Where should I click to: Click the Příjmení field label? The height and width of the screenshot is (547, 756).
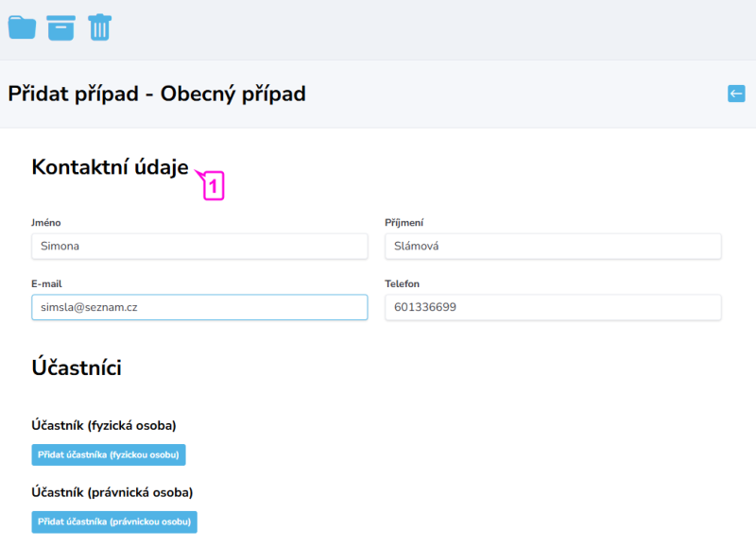(404, 223)
